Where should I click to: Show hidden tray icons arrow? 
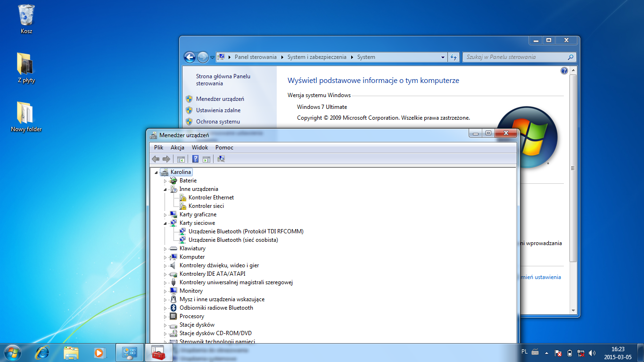pos(547,353)
